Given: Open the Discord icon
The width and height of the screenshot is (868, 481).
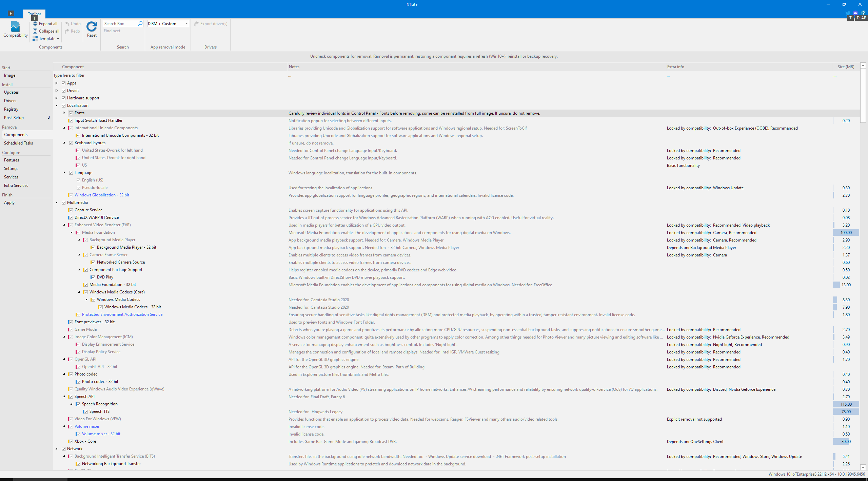Looking at the screenshot, I should [855, 13].
